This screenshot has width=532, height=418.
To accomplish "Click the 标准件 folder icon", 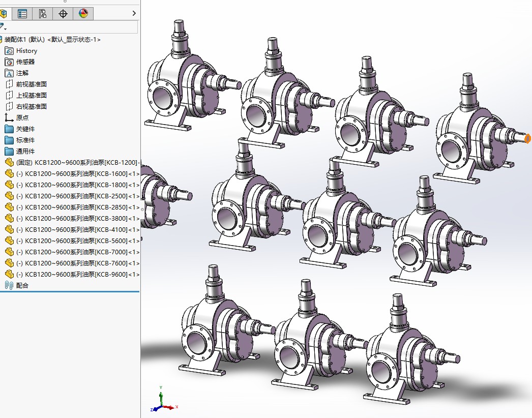I will click(9, 140).
